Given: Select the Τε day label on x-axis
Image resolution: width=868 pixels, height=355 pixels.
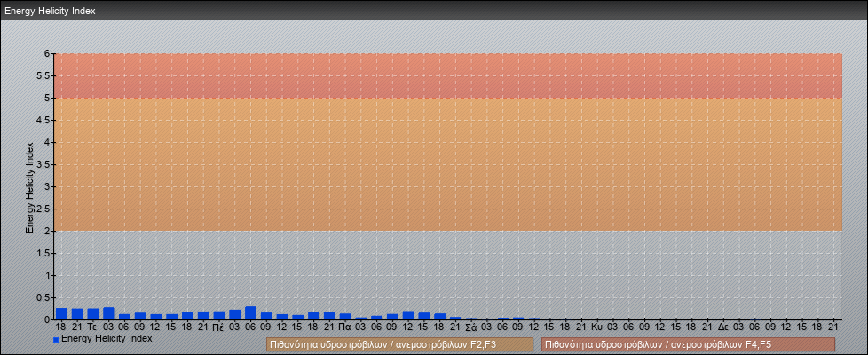Looking at the screenshot, I should coord(92,327).
